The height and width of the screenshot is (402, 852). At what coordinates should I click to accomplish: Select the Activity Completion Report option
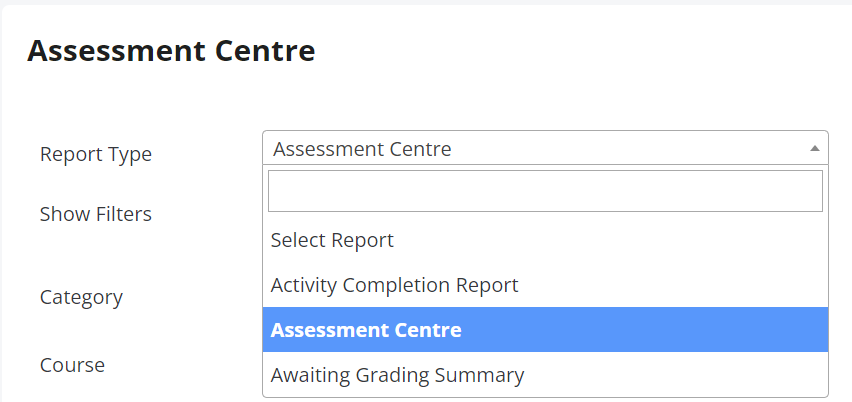click(x=545, y=285)
